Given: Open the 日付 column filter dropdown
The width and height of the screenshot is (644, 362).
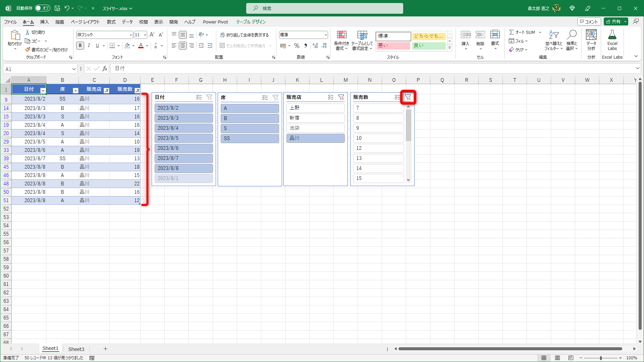Looking at the screenshot, I should (43, 90).
